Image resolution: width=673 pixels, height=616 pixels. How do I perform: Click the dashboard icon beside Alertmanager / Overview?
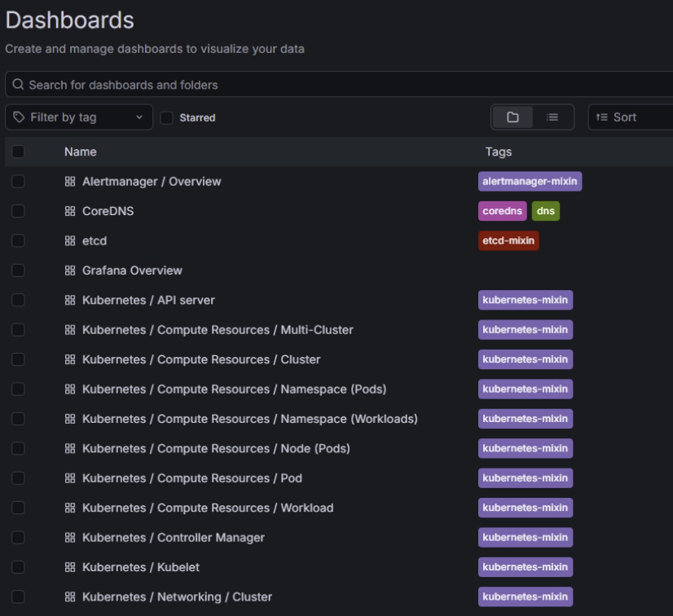tap(70, 182)
